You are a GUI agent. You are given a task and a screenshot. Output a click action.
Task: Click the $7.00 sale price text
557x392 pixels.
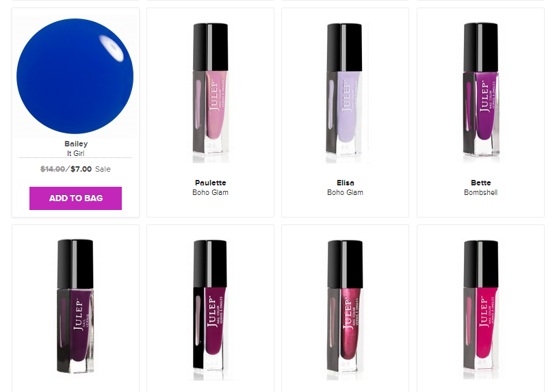coord(81,169)
